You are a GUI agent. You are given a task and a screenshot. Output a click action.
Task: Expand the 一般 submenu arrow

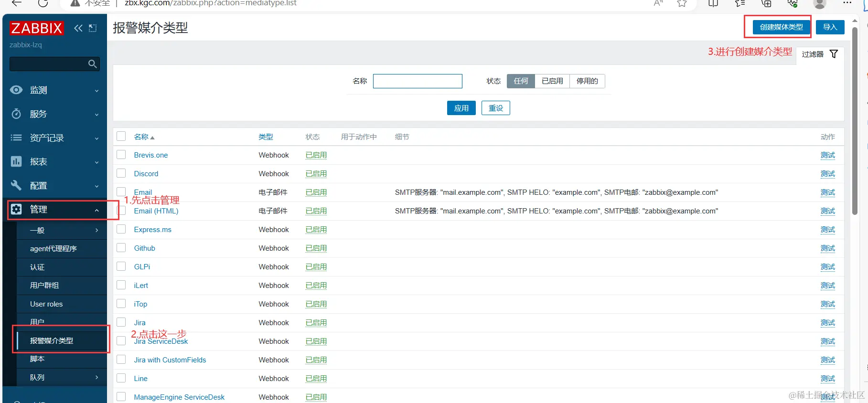click(x=97, y=230)
